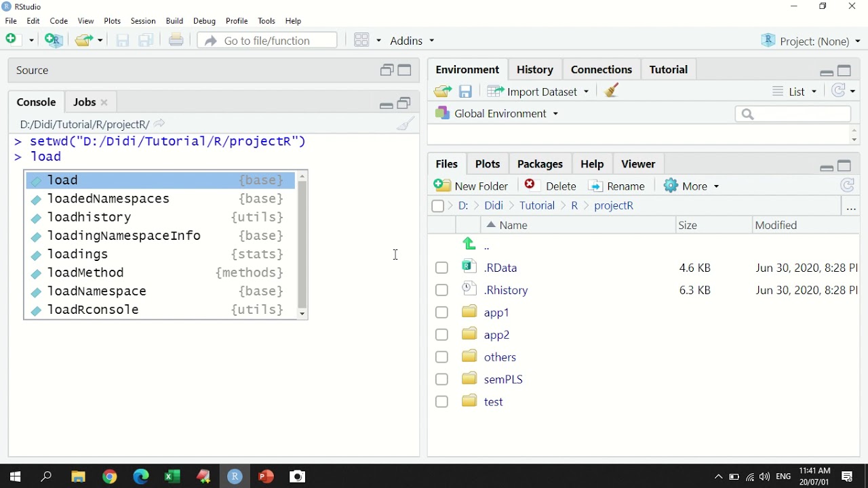Check the test folder checkbox
The width and height of the screenshot is (868, 488).
[x=441, y=402]
